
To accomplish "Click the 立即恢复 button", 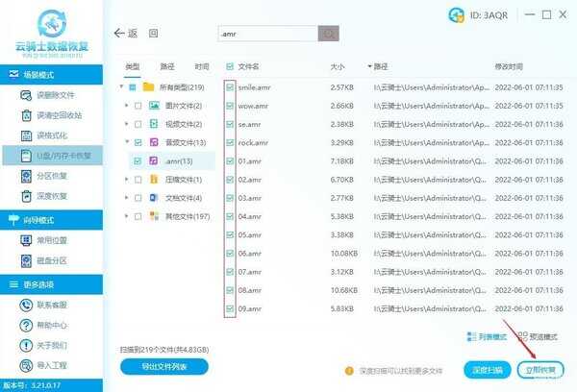I will (x=540, y=370).
